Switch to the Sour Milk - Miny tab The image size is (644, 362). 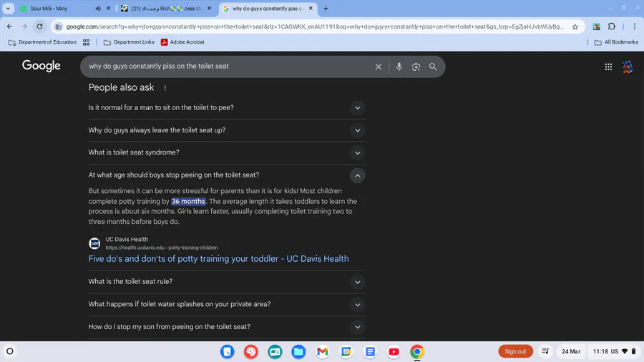pos(57,9)
